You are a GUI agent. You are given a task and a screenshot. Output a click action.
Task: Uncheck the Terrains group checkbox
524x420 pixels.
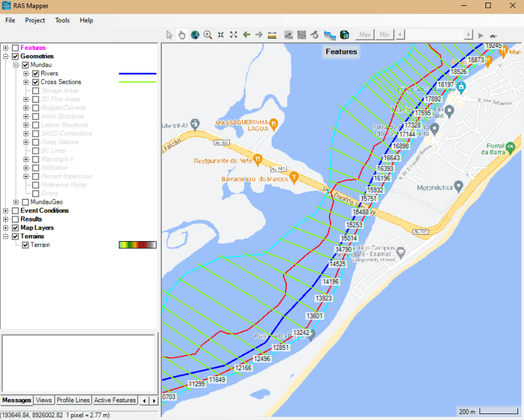click(15, 237)
